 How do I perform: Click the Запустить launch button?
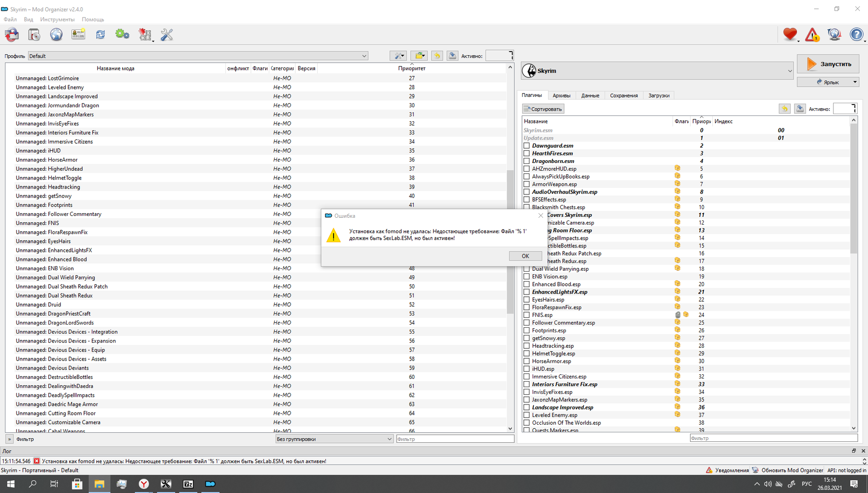[x=828, y=64]
